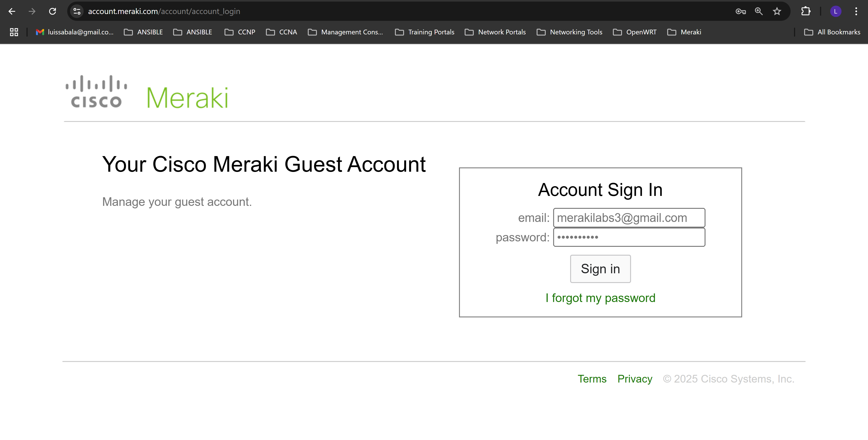The image size is (868, 440).
Task: Open site information icon in address bar
Action: [x=77, y=12]
